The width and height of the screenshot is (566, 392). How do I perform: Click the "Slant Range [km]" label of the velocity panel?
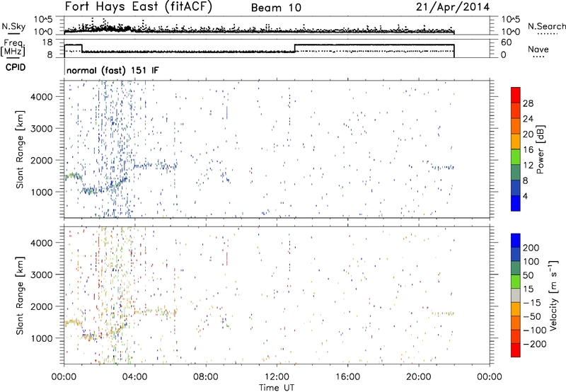pos(20,296)
